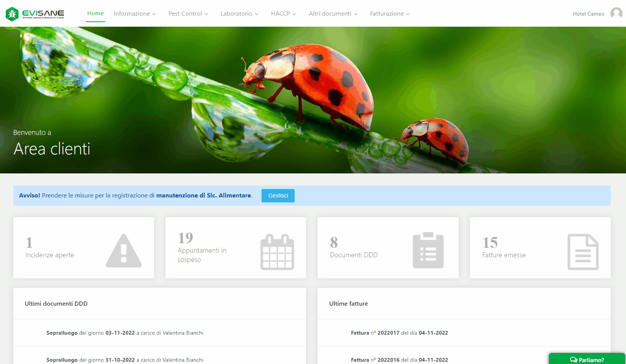Click the warning triangle incidents icon
This screenshot has width=626, height=364.
[124, 250]
